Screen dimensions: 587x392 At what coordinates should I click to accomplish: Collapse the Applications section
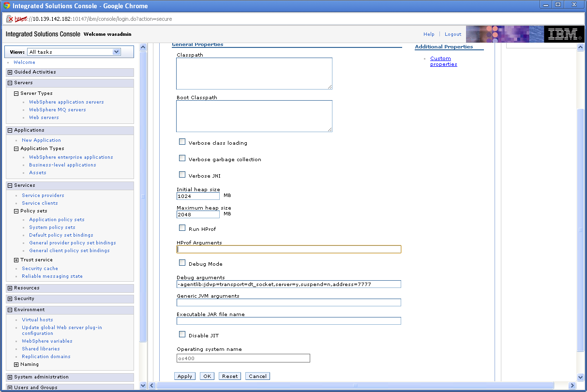(10, 130)
